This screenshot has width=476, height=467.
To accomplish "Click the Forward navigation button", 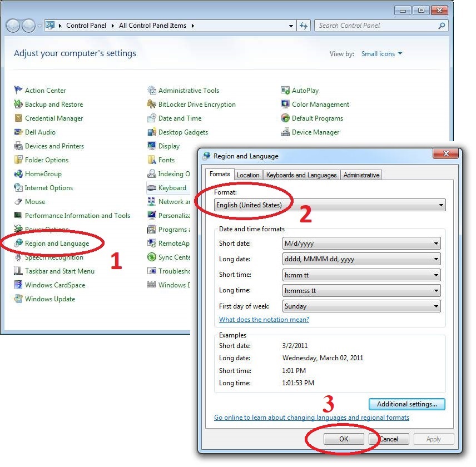I will [x=28, y=26].
